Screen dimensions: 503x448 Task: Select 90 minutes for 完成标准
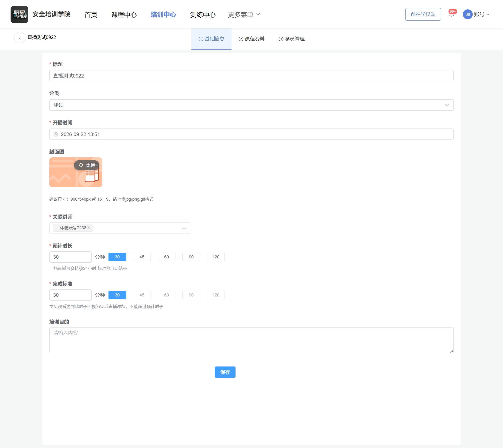click(191, 295)
